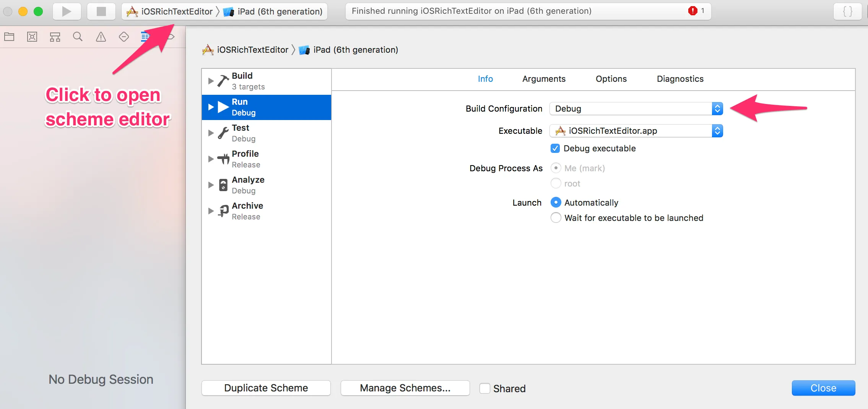
Task: Switch to the Info tab
Action: click(x=485, y=79)
